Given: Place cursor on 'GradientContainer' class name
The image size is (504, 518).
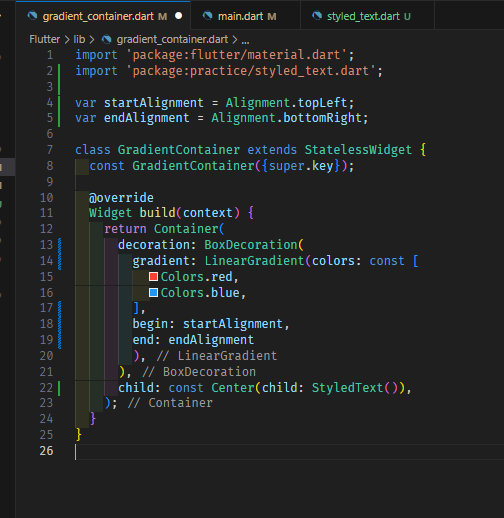Looking at the screenshot, I should [x=179, y=150].
